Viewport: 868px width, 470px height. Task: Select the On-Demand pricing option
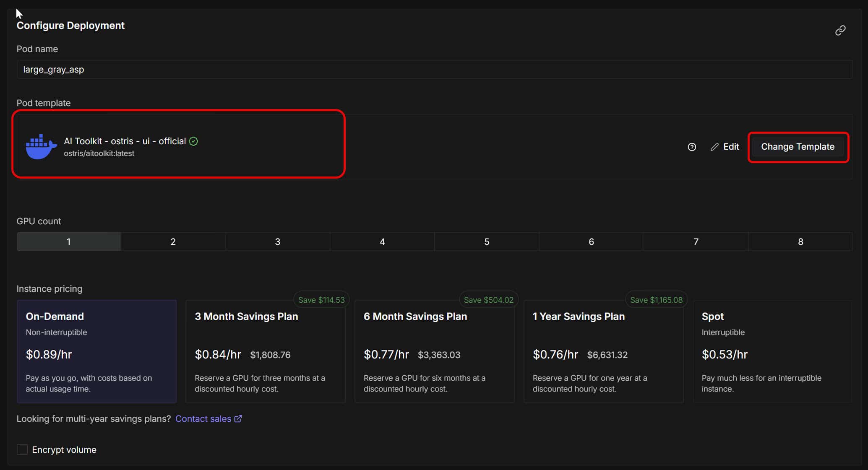tap(96, 351)
